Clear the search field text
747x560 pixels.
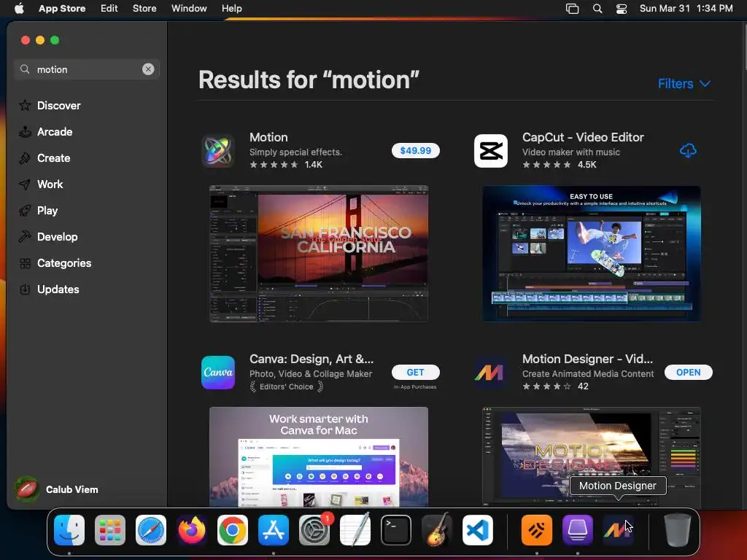click(148, 69)
